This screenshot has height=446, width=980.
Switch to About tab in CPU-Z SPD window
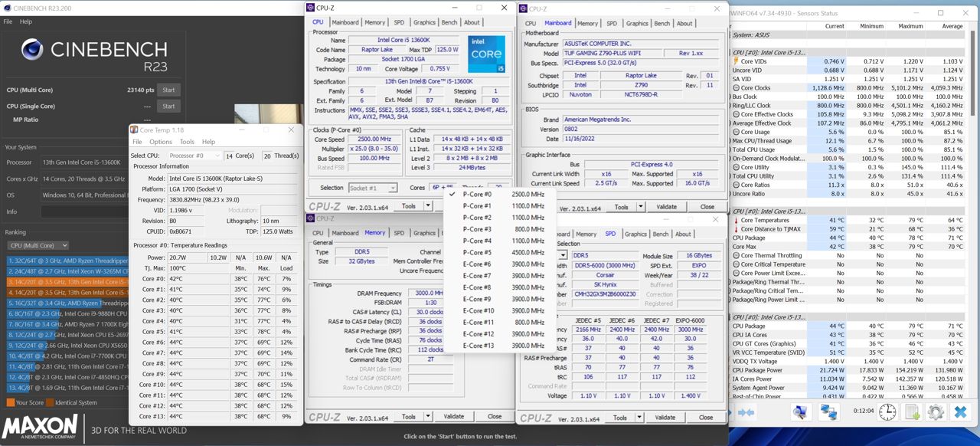684,234
